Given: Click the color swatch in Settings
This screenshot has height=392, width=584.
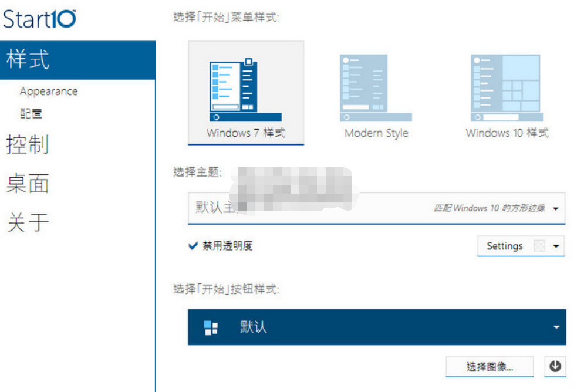Looking at the screenshot, I should (539, 246).
